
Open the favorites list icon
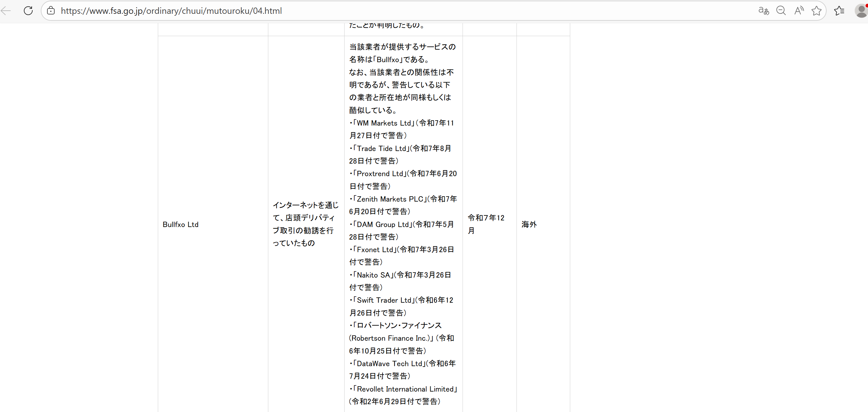(839, 11)
